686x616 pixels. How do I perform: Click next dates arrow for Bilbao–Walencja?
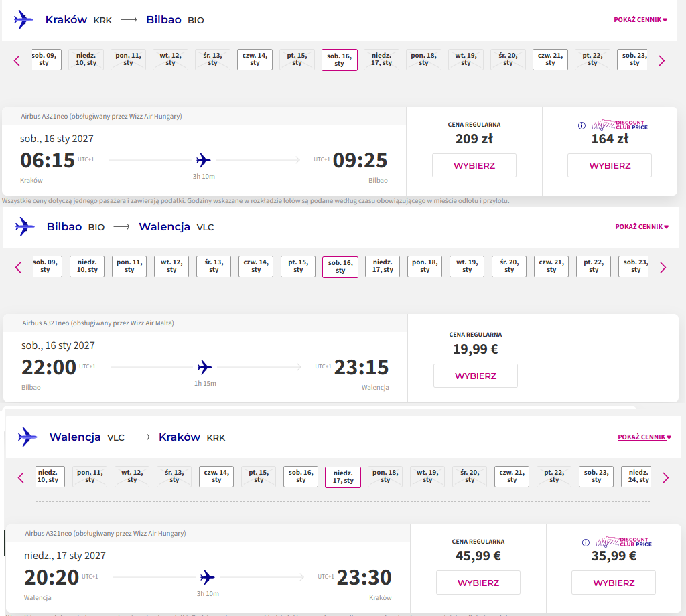tap(663, 268)
